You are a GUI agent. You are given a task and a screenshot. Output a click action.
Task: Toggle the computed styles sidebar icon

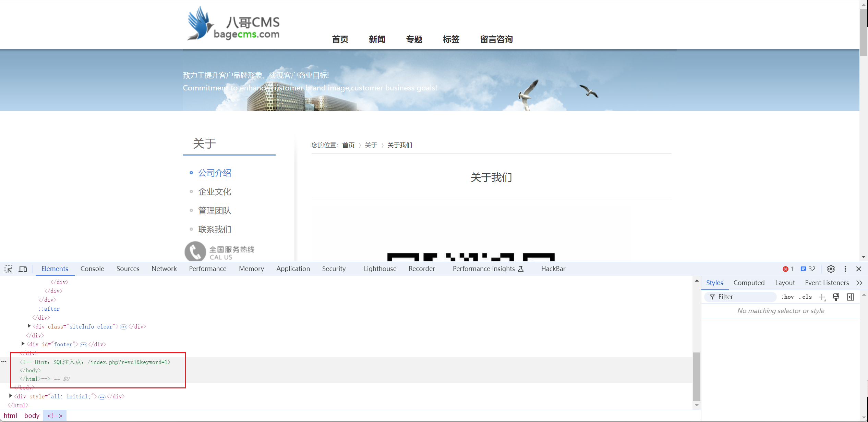(x=851, y=297)
